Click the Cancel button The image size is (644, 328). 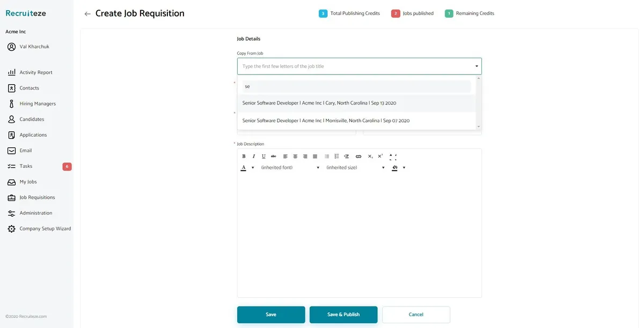click(416, 315)
